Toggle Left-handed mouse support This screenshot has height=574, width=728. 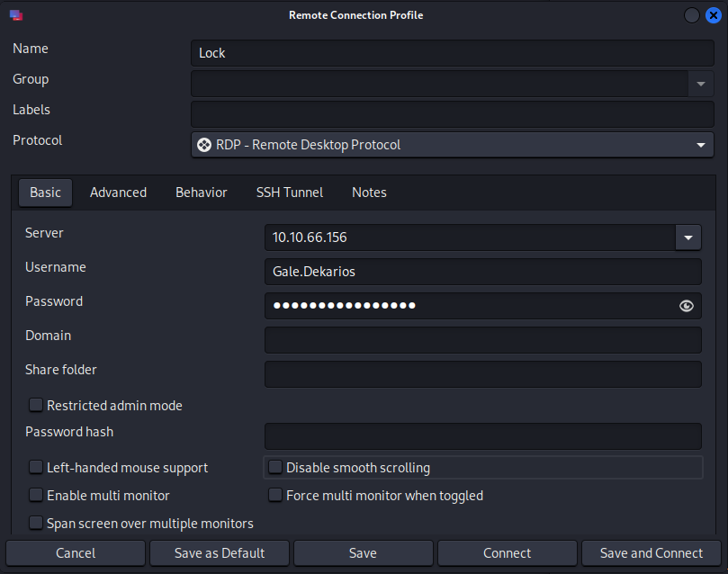click(36, 468)
